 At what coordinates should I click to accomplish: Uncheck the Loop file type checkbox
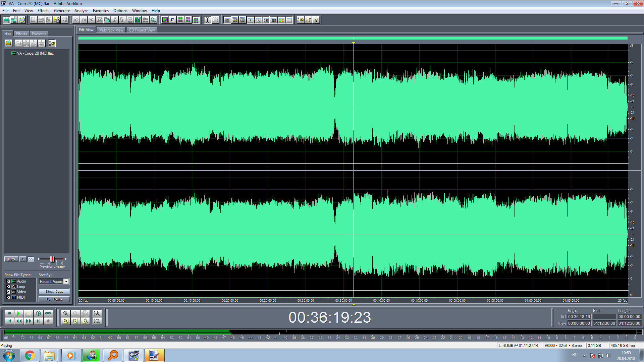pos(8,287)
